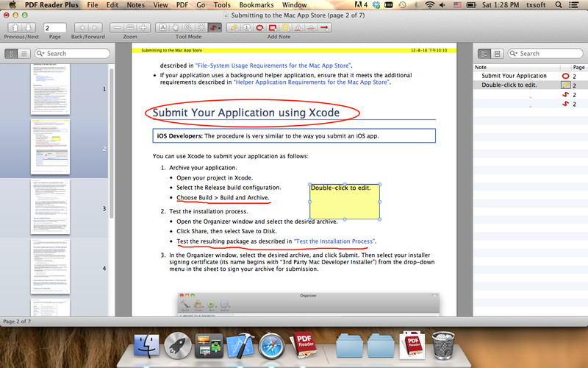The image size is (588, 368).
Task: Select the 'Submit Your Application' note row
Action: [530, 76]
